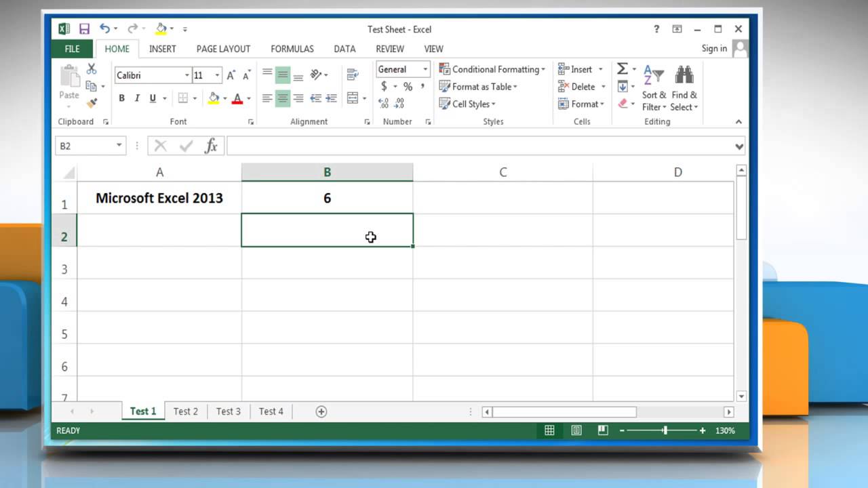Open the General number format dropdown
This screenshot has width=868, height=488.
pyautogui.click(x=425, y=69)
